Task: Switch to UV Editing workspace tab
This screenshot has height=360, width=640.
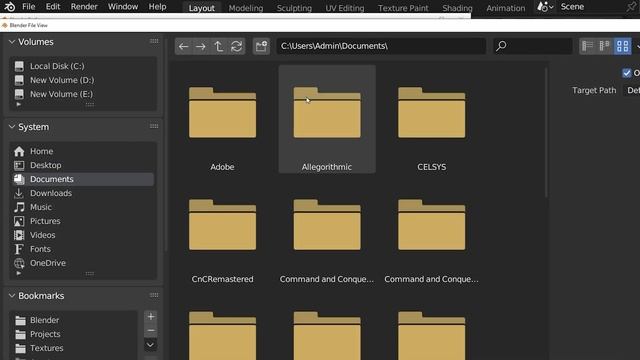Action: click(344, 8)
